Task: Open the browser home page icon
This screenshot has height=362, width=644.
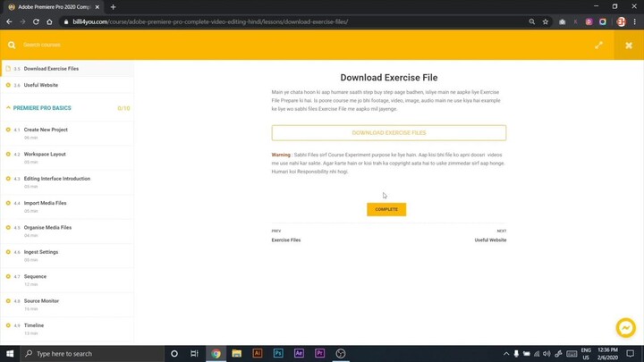Action: click(x=49, y=21)
